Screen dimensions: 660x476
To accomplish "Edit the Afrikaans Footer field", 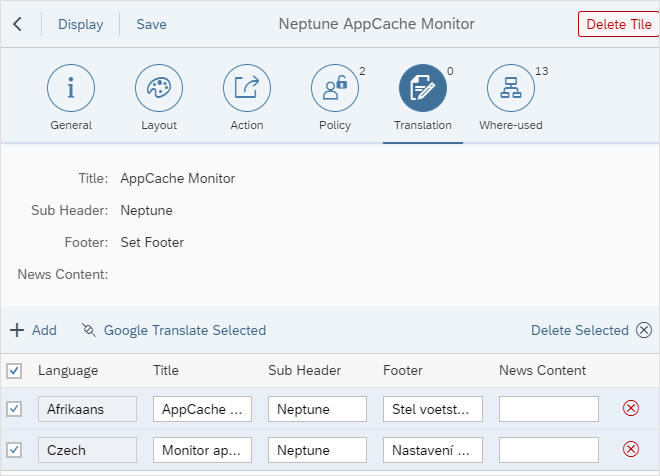I will 433,409.
